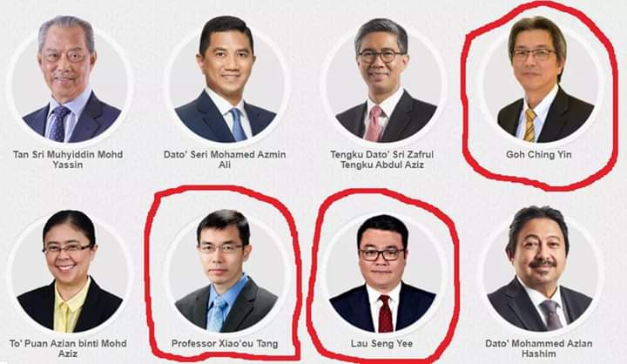Click the To' Puan Azian binti Mohd Aziz name

point(68,348)
